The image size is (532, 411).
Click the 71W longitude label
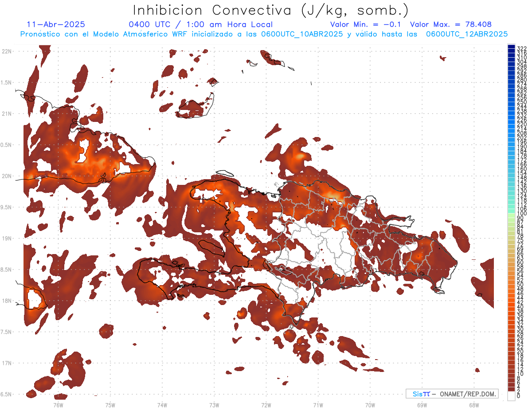318,405
